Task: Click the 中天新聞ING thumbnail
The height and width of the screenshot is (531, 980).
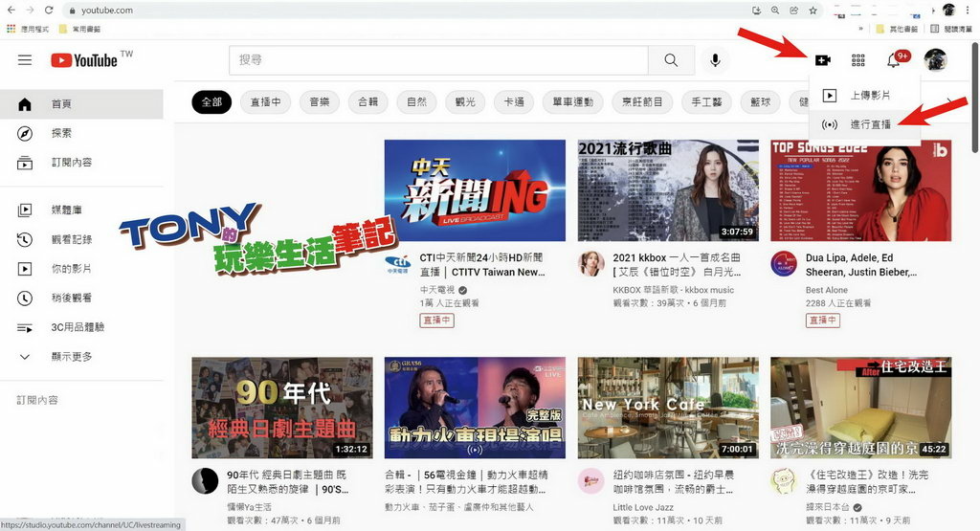Action: (x=475, y=190)
